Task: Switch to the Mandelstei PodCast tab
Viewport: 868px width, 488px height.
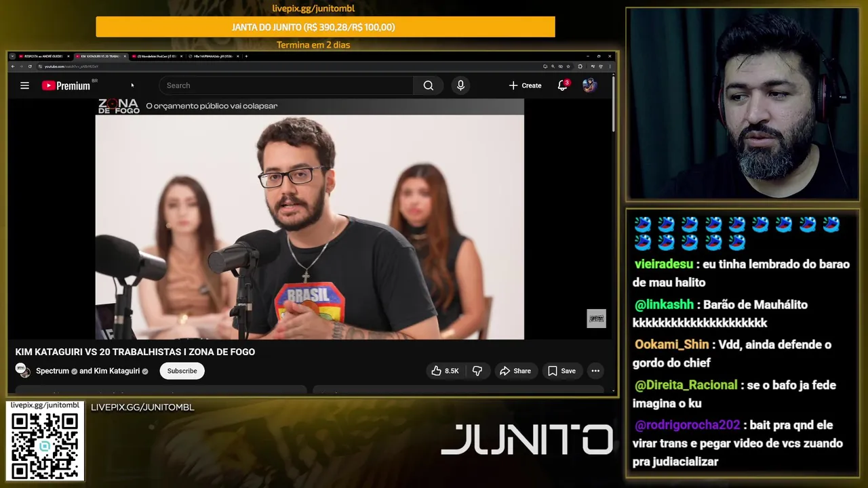Action: (x=157, y=56)
